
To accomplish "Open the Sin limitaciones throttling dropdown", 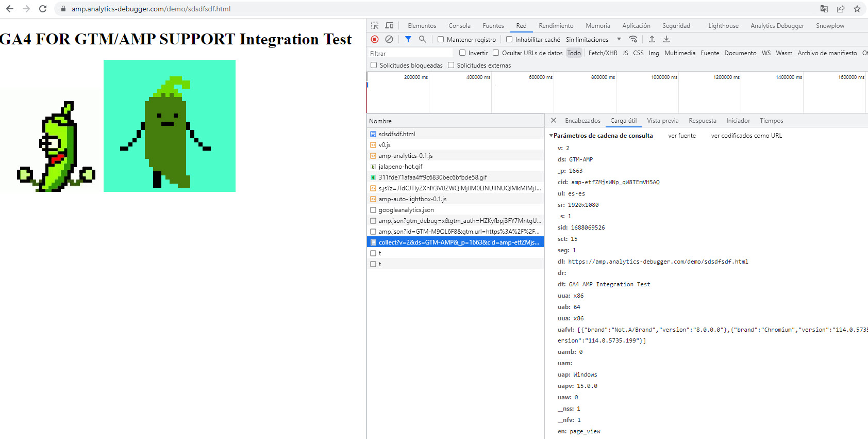I will [x=593, y=39].
